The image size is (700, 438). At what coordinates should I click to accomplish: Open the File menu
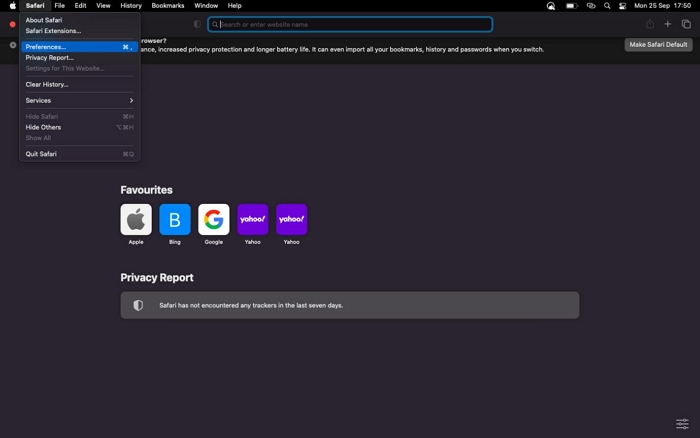click(x=59, y=6)
